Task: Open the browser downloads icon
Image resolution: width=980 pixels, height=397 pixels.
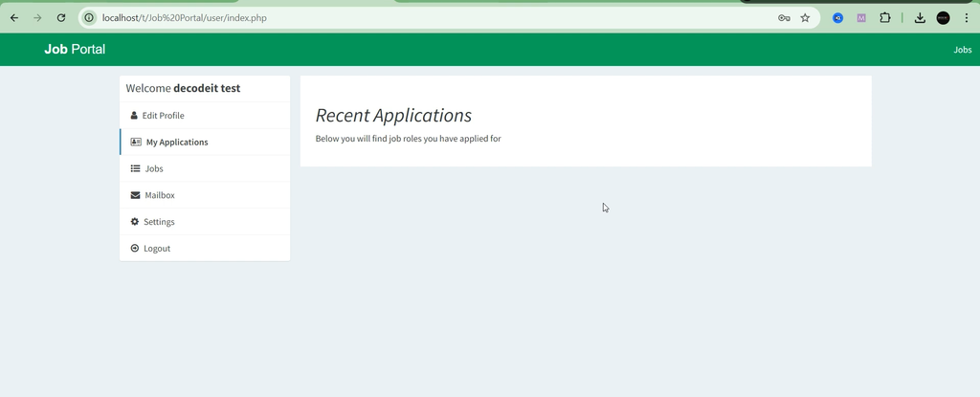Action: (920, 18)
